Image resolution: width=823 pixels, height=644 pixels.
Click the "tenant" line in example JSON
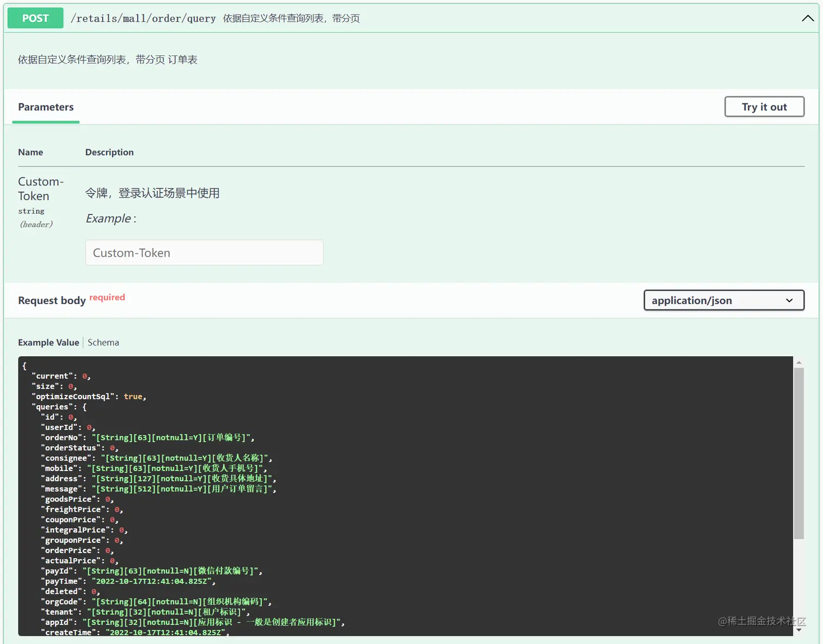point(145,612)
